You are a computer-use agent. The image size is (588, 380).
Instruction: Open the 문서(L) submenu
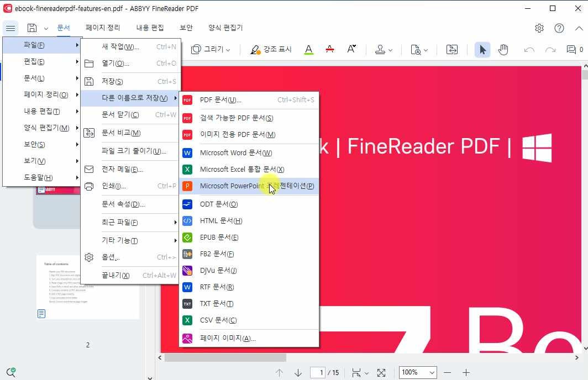pyautogui.click(x=42, y=78)
